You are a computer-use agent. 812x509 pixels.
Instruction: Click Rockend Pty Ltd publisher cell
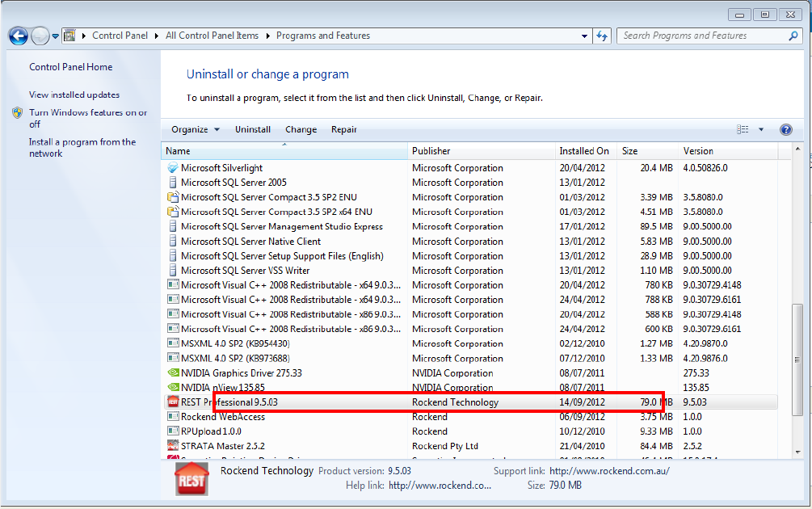point(445,446)
